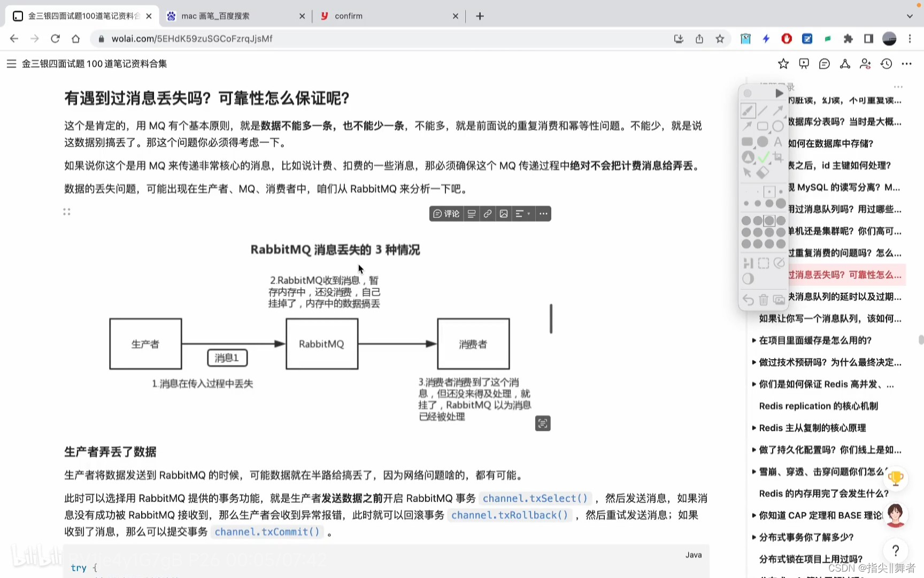Activate the crop tool in palette
The height and width of the screenshot is (578, 924).
778,157
